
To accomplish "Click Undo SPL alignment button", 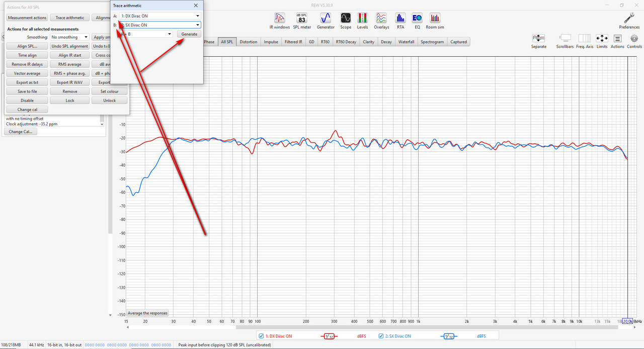I will [70, 46].
